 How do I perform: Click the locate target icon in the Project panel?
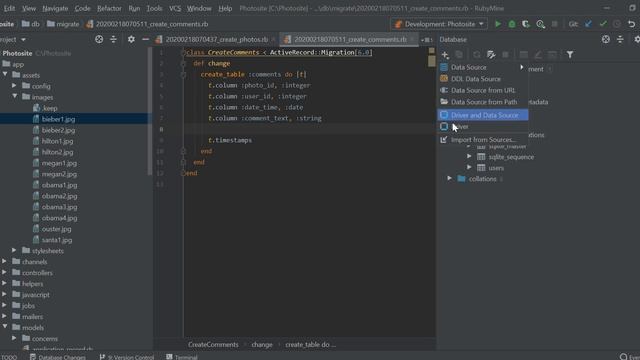tap(99, 39)
